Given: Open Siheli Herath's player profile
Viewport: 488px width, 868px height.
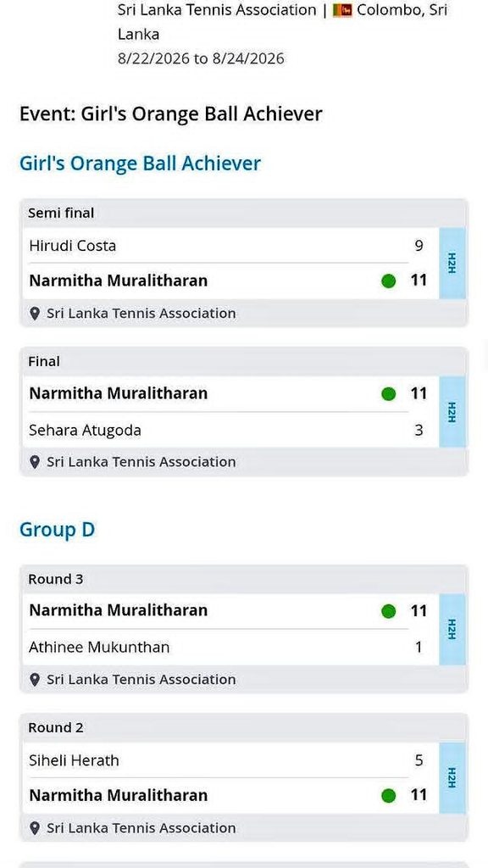Looking at the screenshot, I should pos(75,760).
